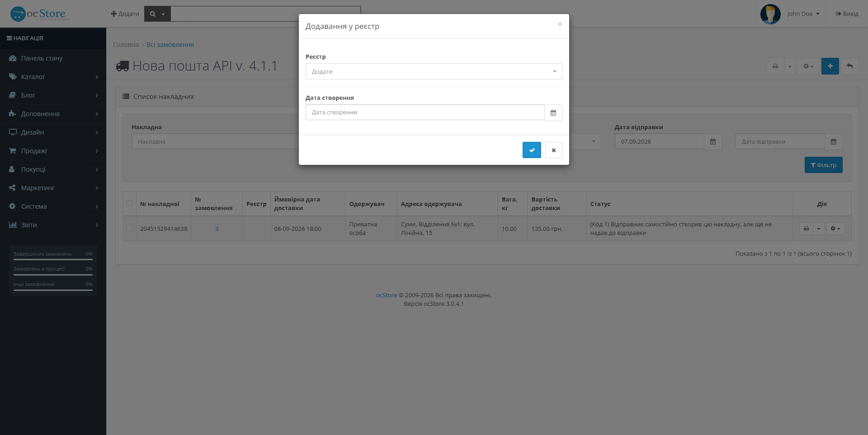Screen dimensions: 868x435
Task: Expand the Каталог menu
Action: tap(53, 77)
